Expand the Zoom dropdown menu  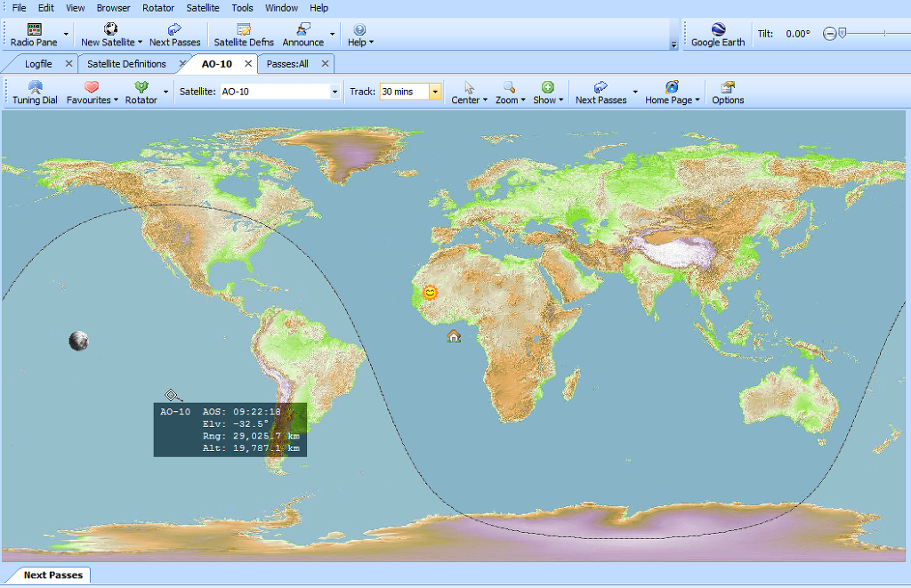(x=510, y=93)
